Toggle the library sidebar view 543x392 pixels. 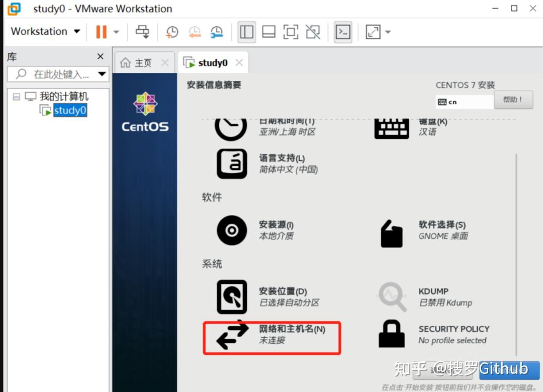pyautogui.click(x=246, y=32)
